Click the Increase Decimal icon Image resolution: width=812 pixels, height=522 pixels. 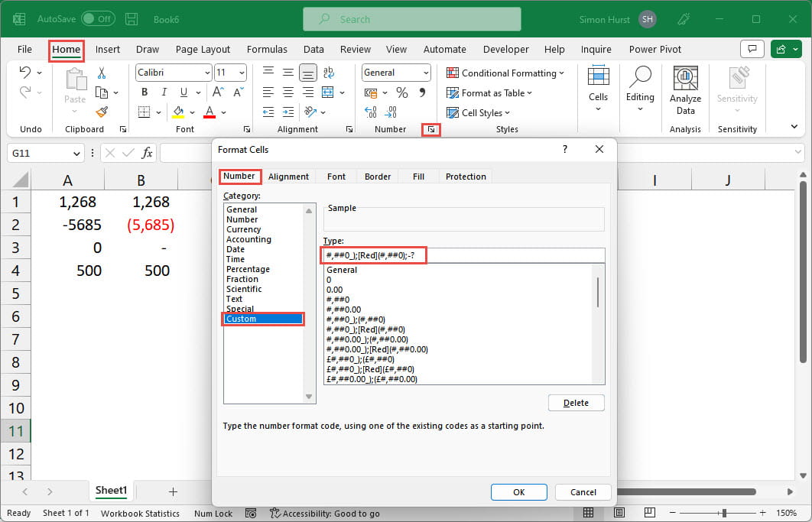point(371,112)
